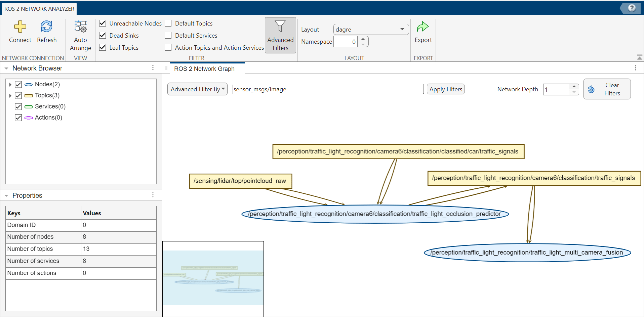This screenshot has width=644, height=317.
Task: Expand the Nodes(2) tree item
Action: pyautogui.click(x=10, y=84)
